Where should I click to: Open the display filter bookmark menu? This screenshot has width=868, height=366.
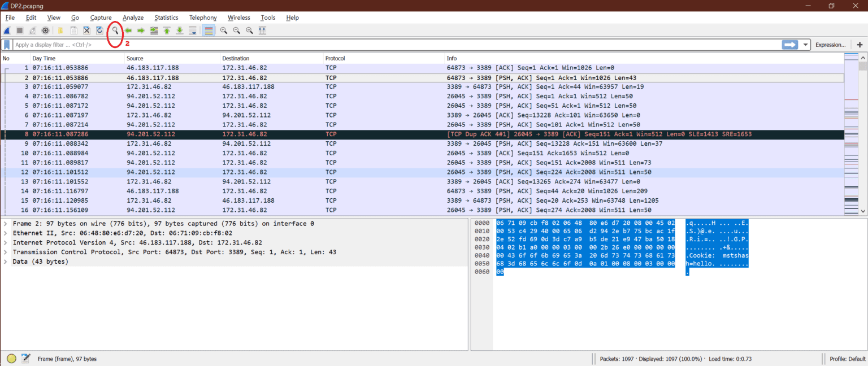(7, 45)
